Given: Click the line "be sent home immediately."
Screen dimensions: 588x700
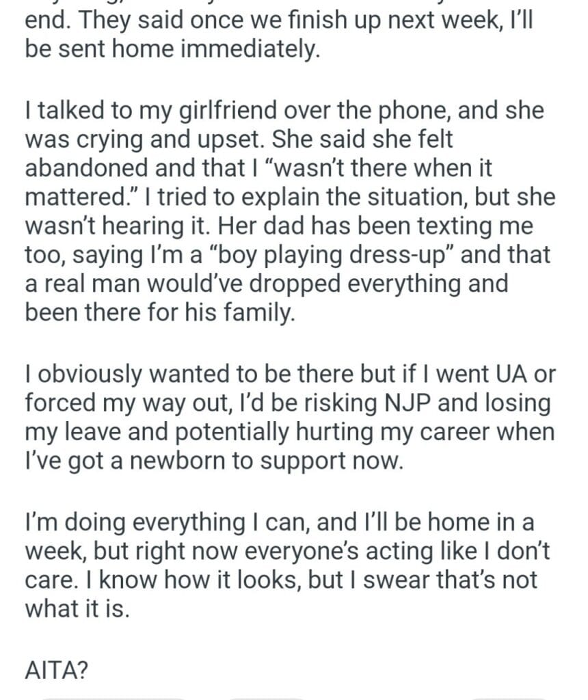Looking at the screenshot, I should pos(172,51).
